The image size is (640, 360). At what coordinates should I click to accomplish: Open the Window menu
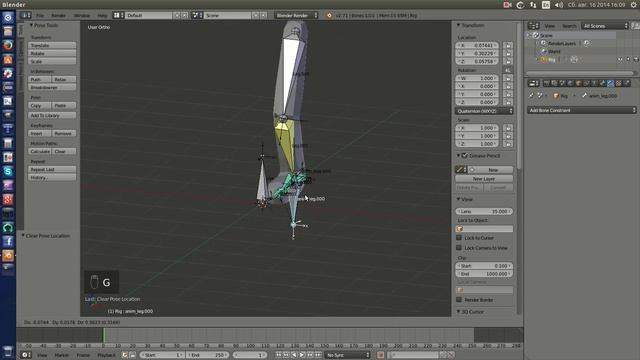pyautogui.click(x=82, y=16)
